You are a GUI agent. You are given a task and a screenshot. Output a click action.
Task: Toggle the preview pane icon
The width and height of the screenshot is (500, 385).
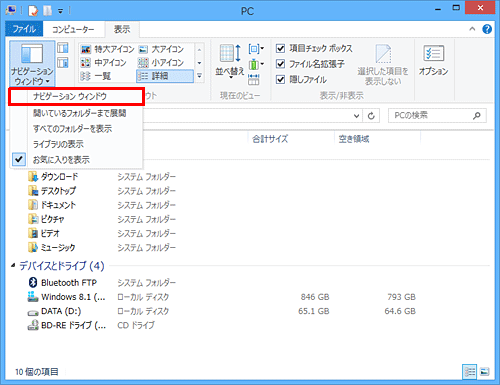pyautogui.click(x=63, y=48)
